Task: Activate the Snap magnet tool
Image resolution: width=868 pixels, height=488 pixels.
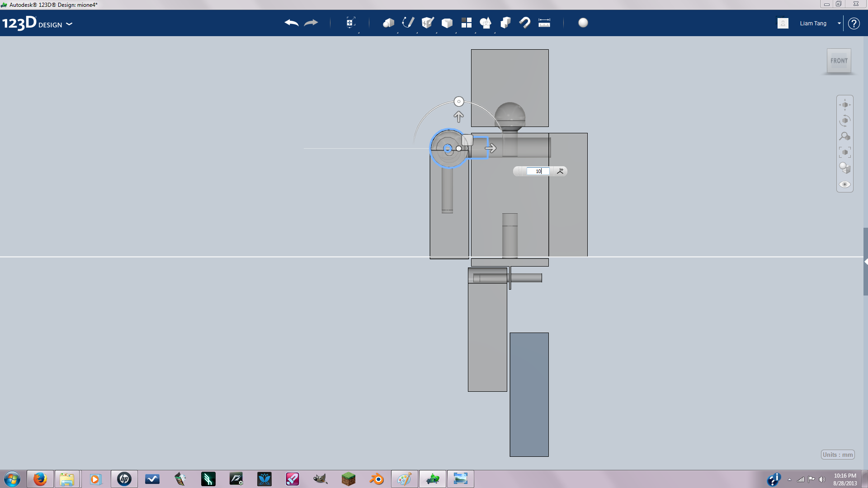Action: point(525,23)
